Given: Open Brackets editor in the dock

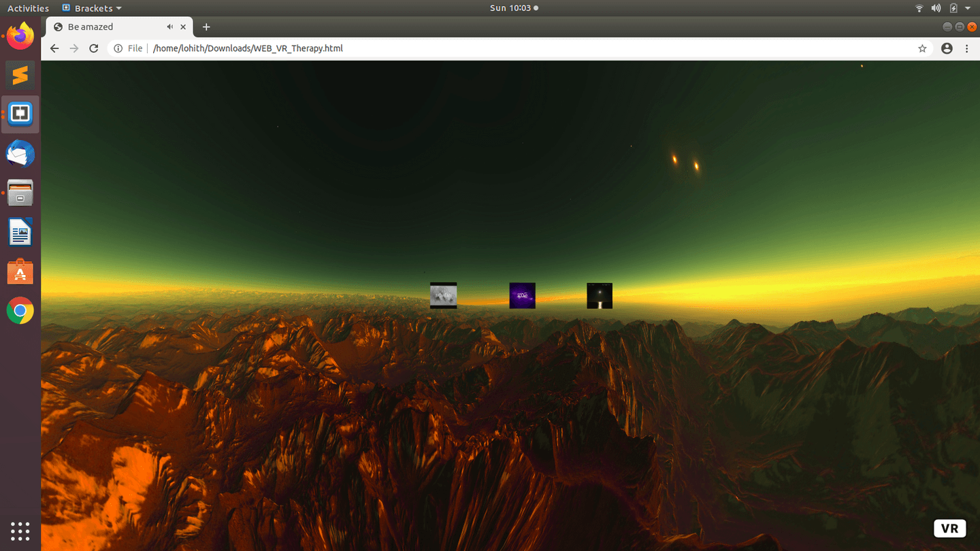Looking at the screenshot, I should [x=20, y=114].
